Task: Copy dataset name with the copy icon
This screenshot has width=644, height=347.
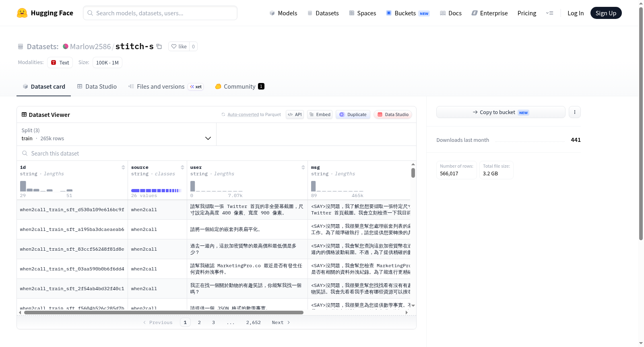Action: (x=159, y=46)
